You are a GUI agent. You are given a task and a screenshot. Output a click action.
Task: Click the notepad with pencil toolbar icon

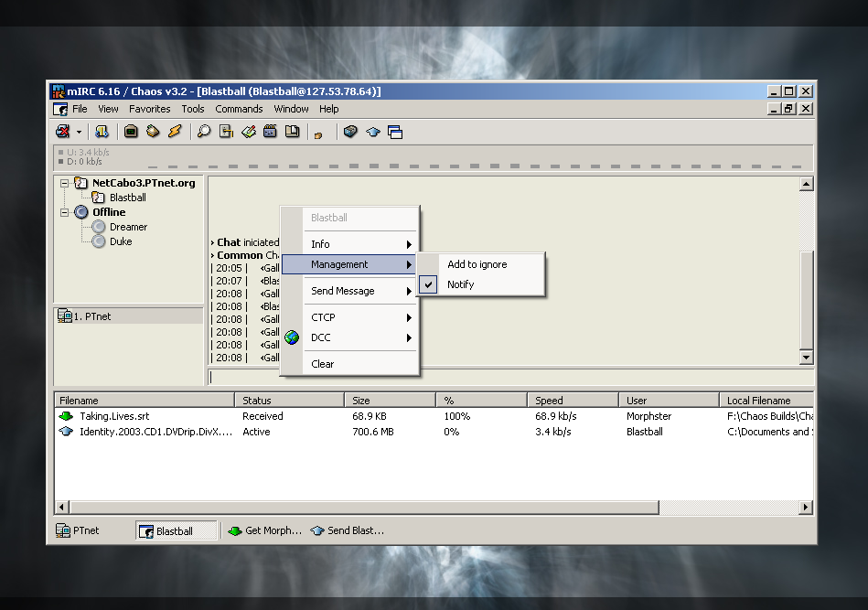coord(249,131)
